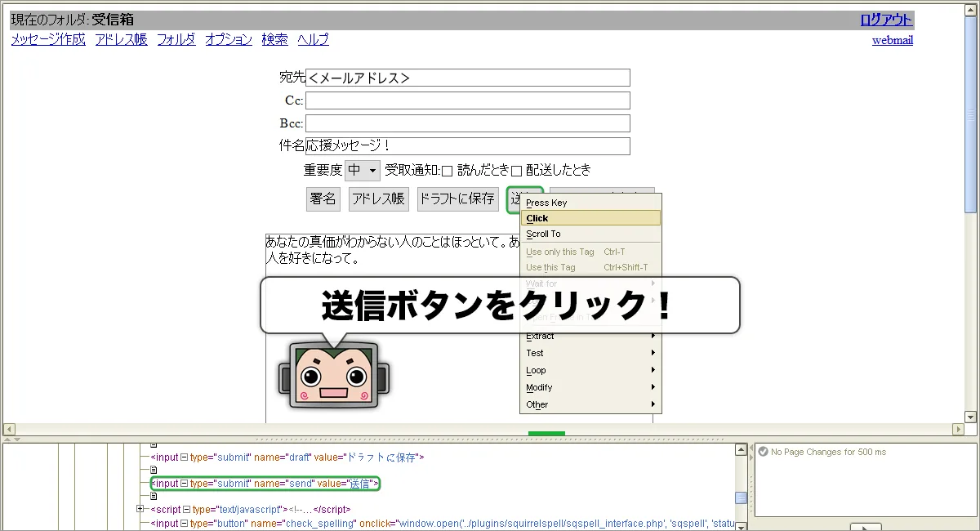Open the Loop submenu

click(590, 370)
